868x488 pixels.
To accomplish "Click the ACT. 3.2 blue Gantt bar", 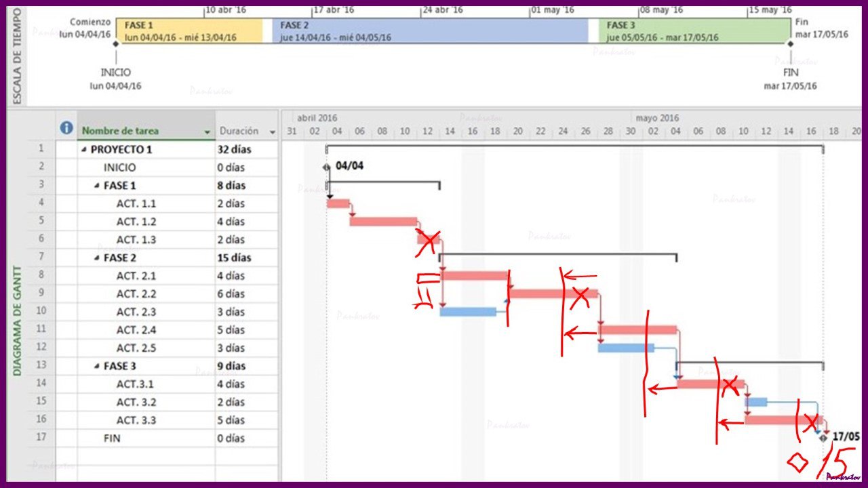I will tap(756, 402).
